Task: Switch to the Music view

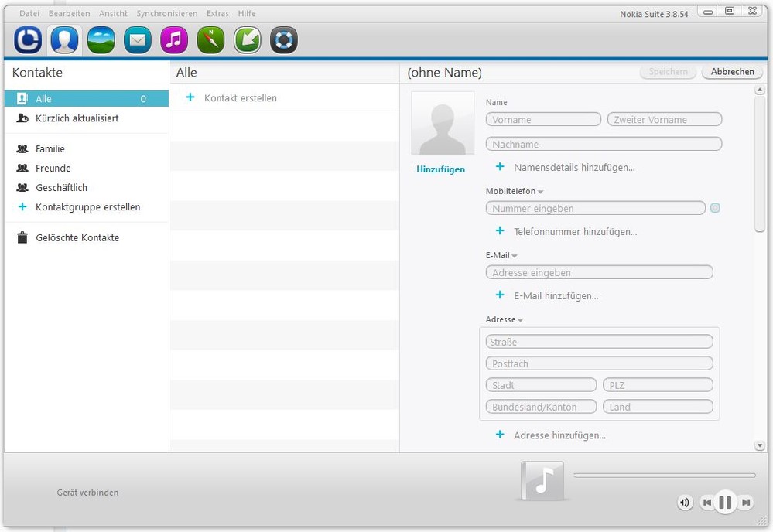Action: 174,40
